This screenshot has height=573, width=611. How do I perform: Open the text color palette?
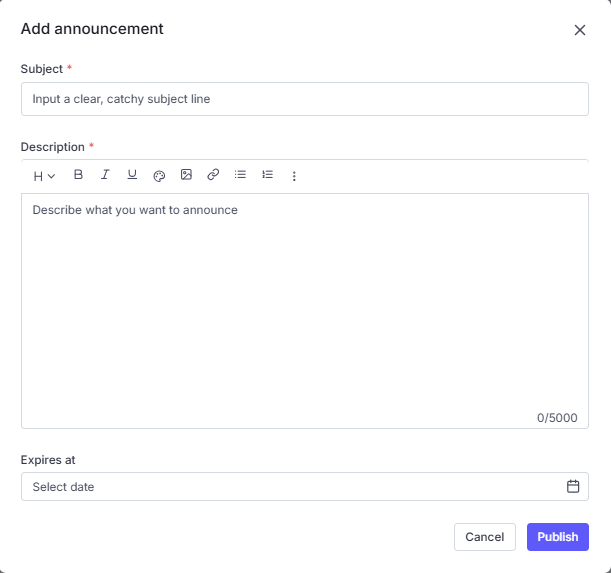click(159, 175)
